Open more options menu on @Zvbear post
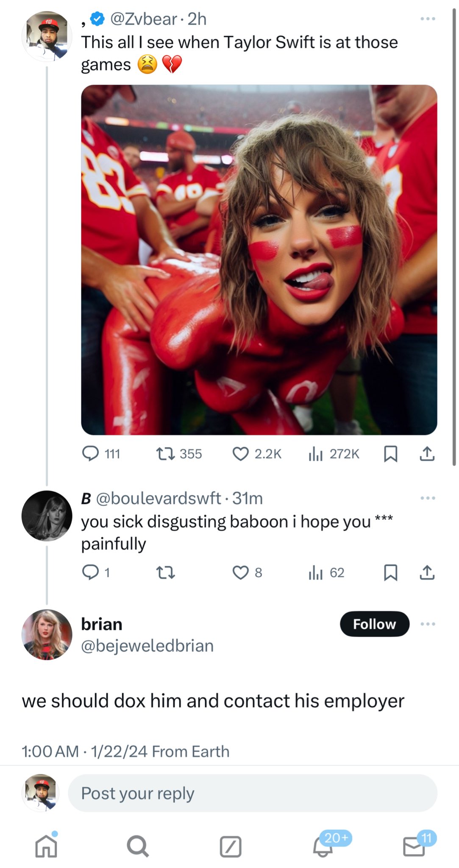The height and width of the screenshot is (868, 459). [x=428, y=19]
